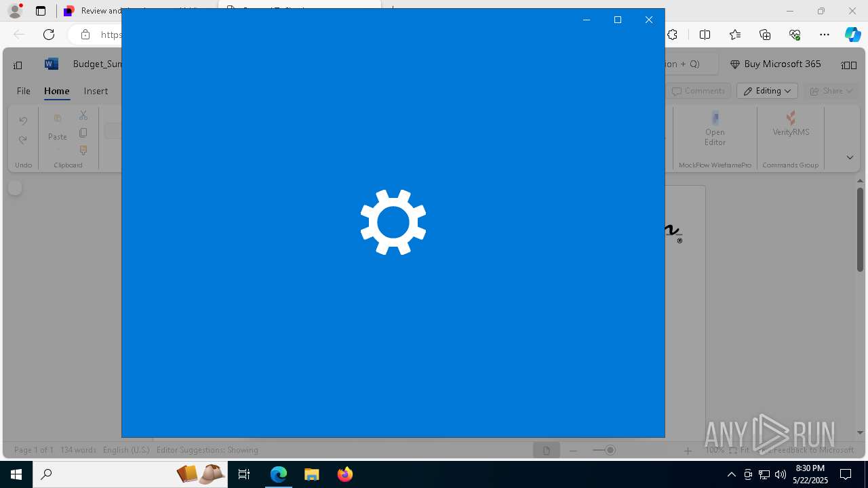Select the Format Painter icon
868x488 pixels.
coord(83,150)
